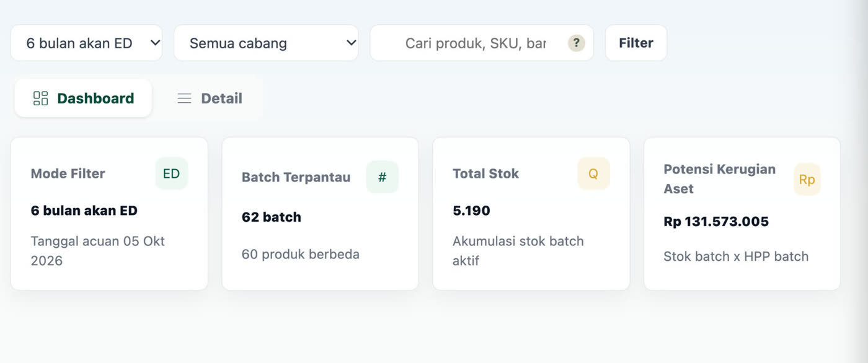The height and width of the screenshot is (363, 868).
Task: Click the question mark help icon in search
Action: [577, 43]
